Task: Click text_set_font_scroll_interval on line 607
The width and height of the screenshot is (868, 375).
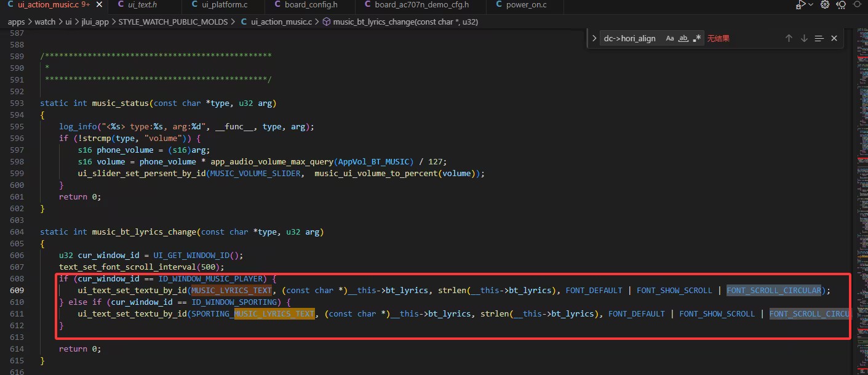Action: (x=127, y=267)
